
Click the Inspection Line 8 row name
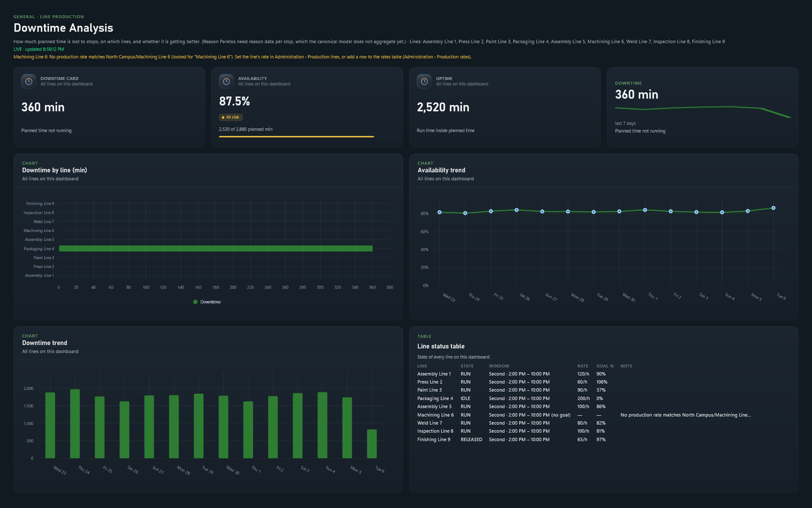coord(435,431)
